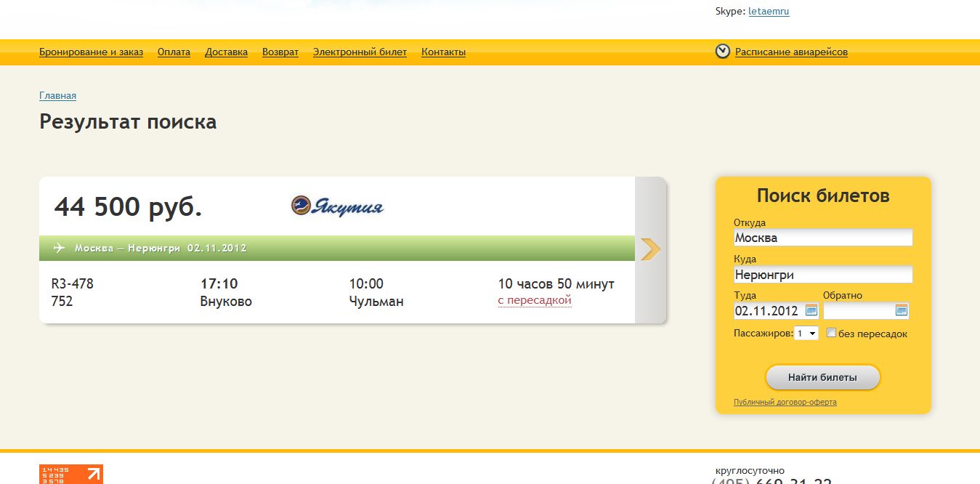Open the Электронный билет menu item
The height and width of the screenshot is (484, 980).
coord(360,52)
